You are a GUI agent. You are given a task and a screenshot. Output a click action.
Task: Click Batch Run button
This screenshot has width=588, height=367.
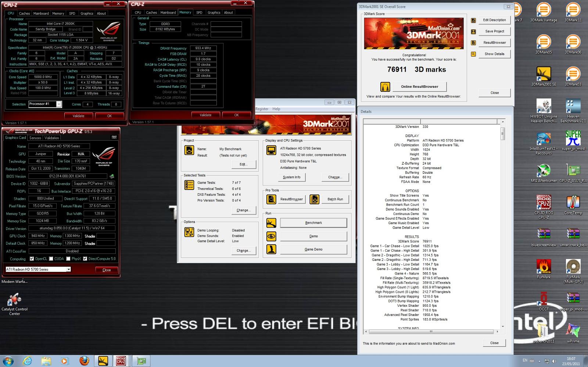click(x=335, y=199)
